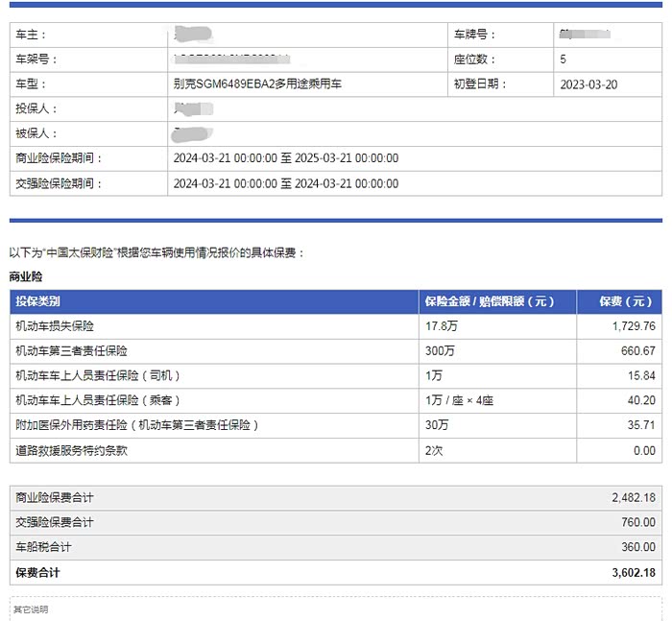Select the 交强险保费合计 amount 760.00
This screenshot has height=621, width=672.
[x=638, y=522]
